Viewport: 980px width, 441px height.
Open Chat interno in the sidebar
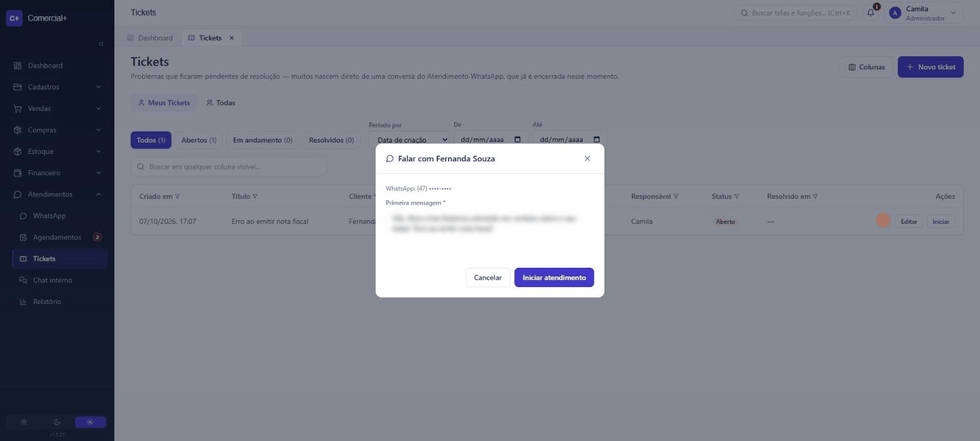pos(59,280)
